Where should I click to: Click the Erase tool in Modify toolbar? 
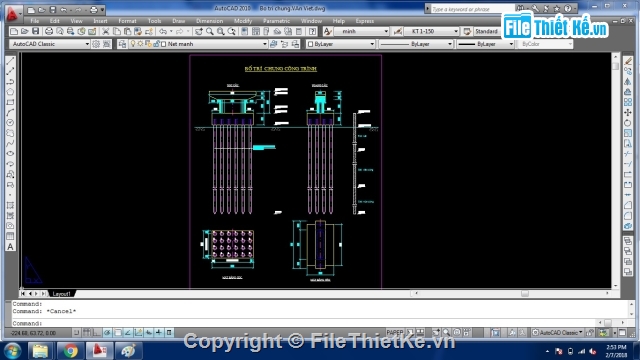tap(628, 61)
